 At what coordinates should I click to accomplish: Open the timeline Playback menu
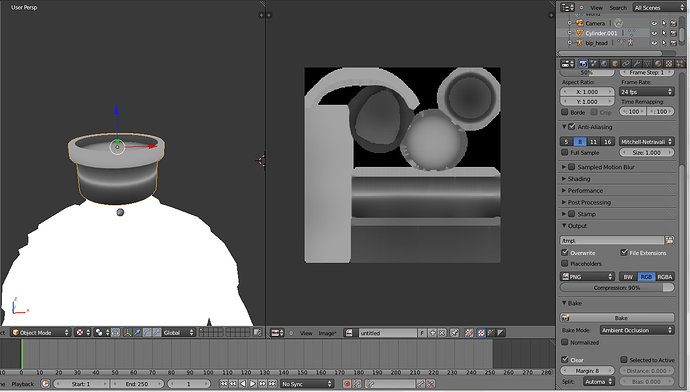(22, 384)
